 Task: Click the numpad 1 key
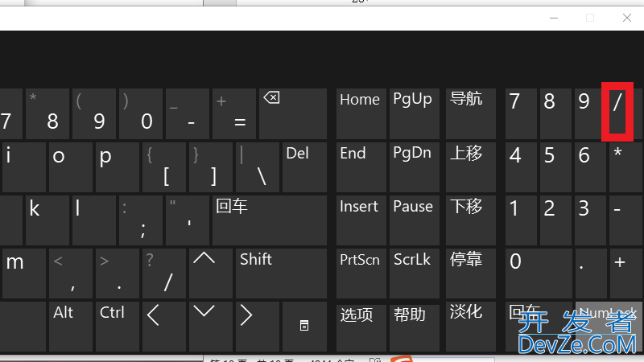(521, 220)
